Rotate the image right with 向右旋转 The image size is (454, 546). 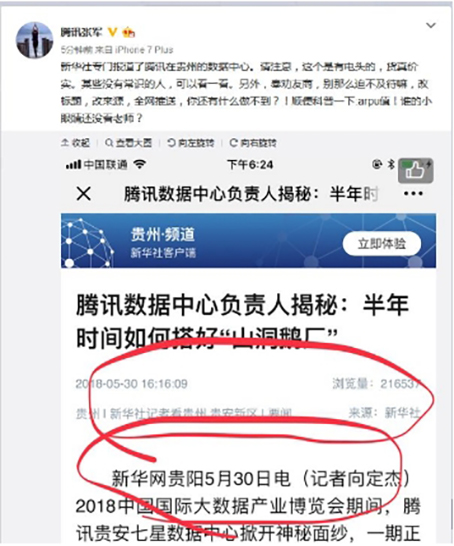pos(253,143)
